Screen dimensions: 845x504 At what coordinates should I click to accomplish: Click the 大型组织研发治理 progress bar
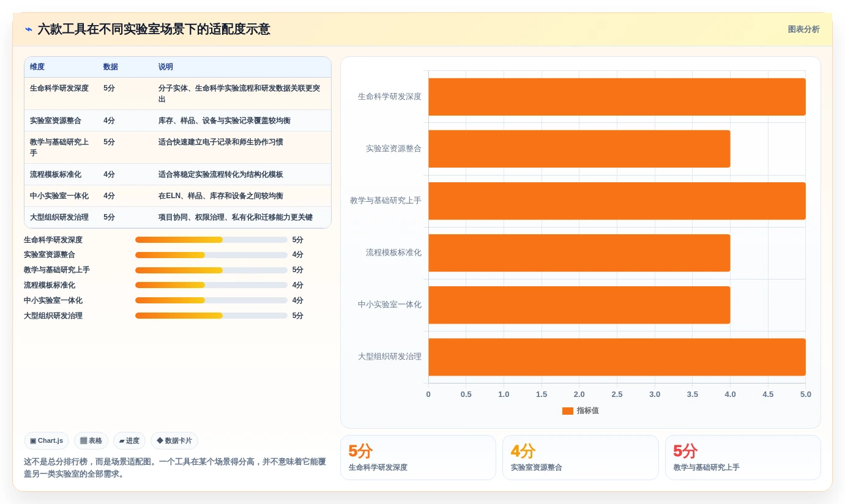(x=211, y=316)
